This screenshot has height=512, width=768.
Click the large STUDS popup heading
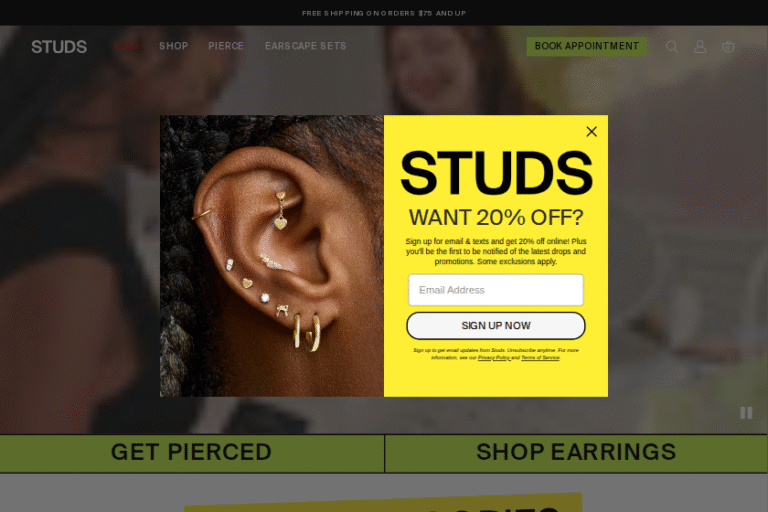pyautogui.click(x=496, y=173)
